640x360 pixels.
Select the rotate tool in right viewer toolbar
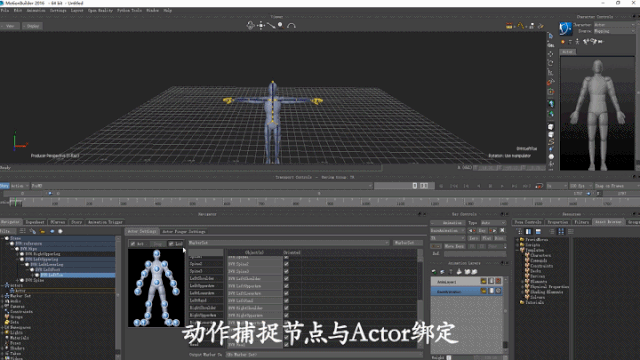point(551,63)
